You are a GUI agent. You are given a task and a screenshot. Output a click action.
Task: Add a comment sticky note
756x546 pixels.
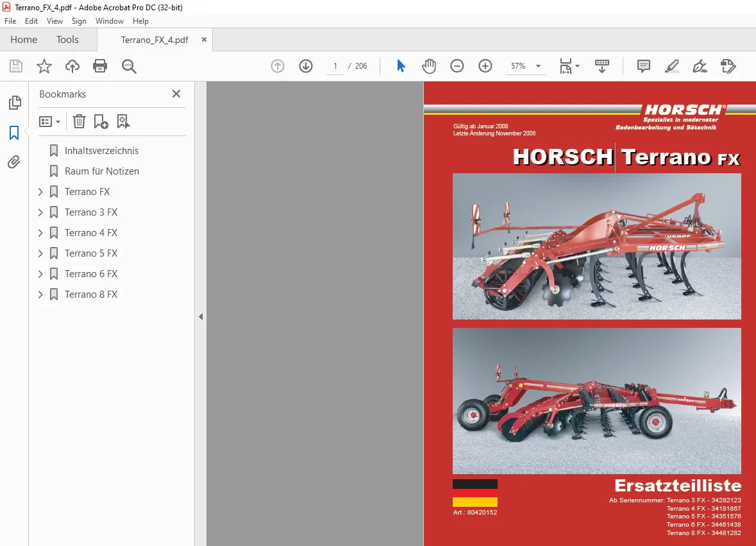(x=643, y=66)
